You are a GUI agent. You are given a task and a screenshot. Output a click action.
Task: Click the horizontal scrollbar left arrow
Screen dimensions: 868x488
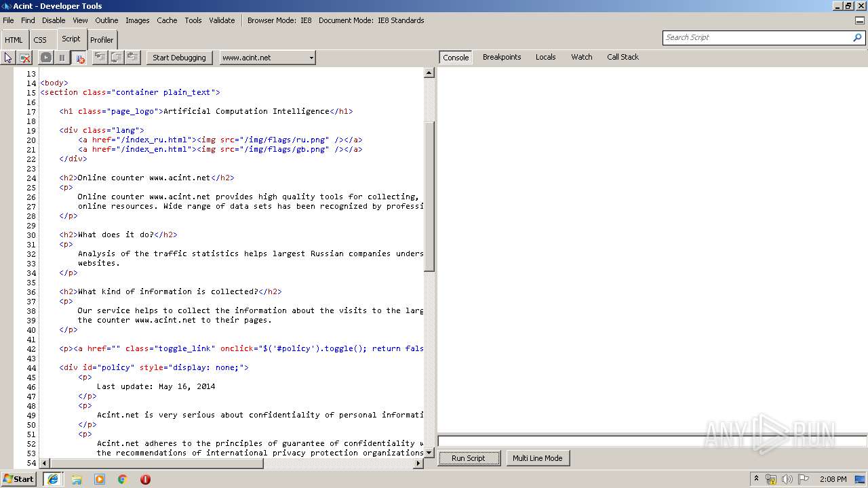point(45,464)
